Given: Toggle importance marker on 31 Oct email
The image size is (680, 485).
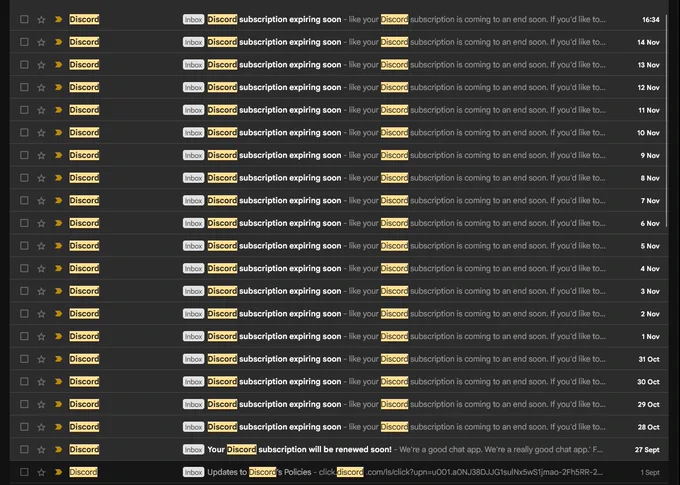Looking at the screenshot, I should 59,359.
